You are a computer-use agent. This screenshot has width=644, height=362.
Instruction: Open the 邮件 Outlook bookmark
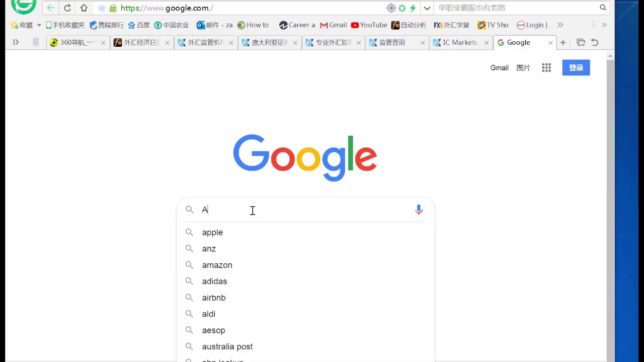coord(214,25)
